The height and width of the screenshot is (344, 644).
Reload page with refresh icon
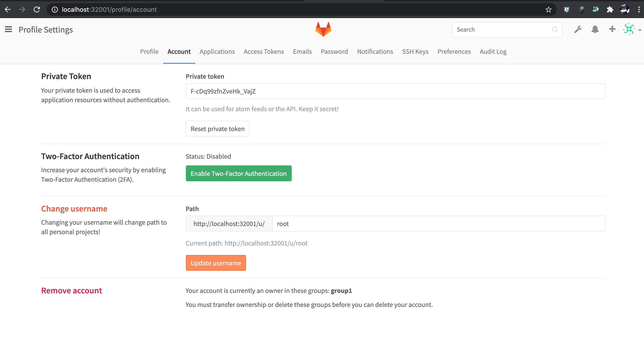(37, 9)
